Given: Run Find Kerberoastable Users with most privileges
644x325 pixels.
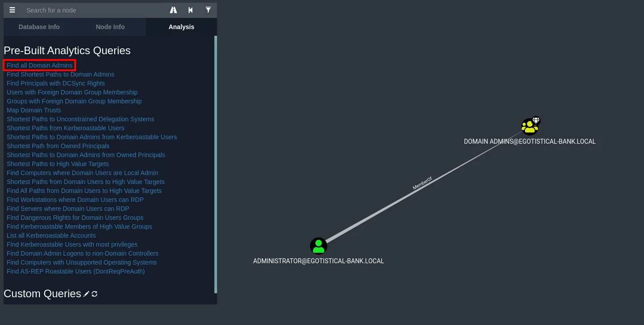Looking at the screenshot, I should click(x=72, y=244).
